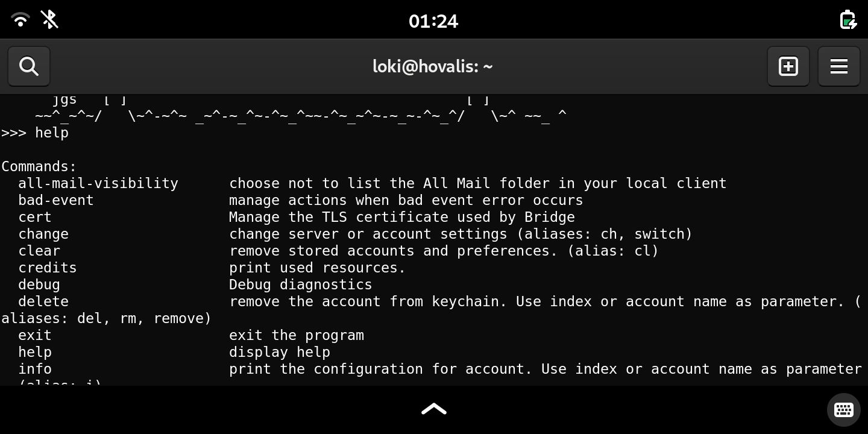Screen dimensions: 868x434
Task: Expand the bottom panel chevron
Action: (x=434, y=409)
